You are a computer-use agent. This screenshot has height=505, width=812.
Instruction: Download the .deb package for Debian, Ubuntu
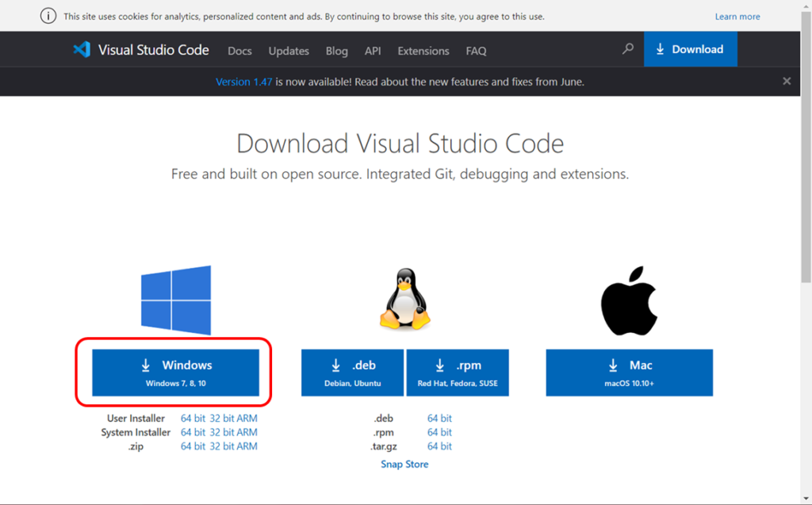(x=353, y=373)
